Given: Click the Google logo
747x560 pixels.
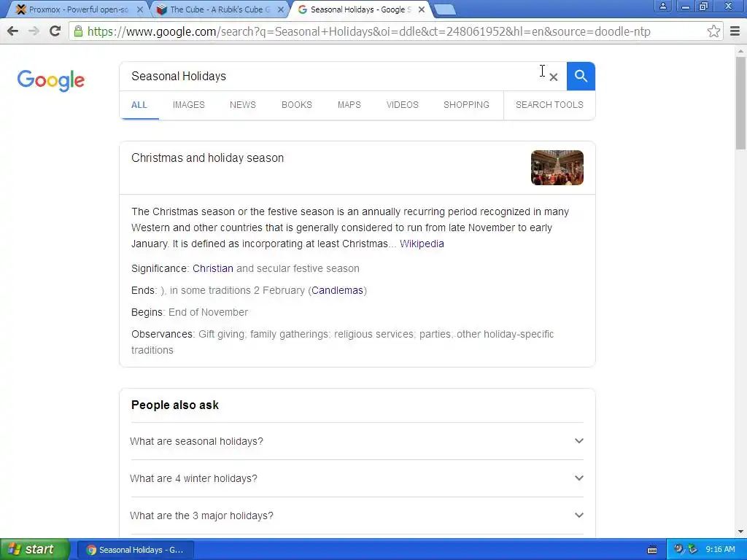Looking at the screenshot, I should [x=50, y=80].
